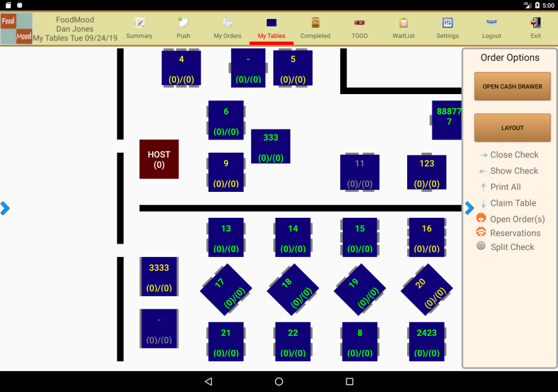
Task: Select the red HOST table
Action: (159, 159)
